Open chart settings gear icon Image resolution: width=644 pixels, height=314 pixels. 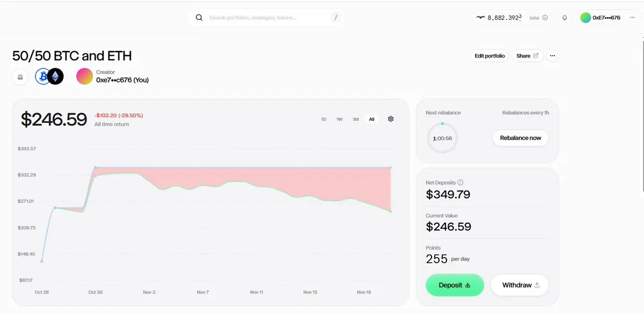pos(391,119)
